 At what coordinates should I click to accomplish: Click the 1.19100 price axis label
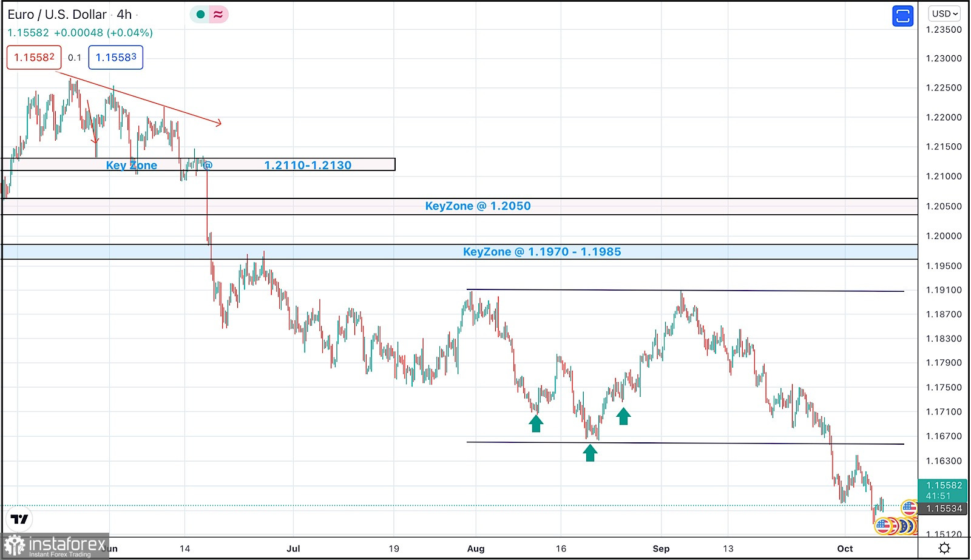pyautogui.click(x=944, y=290)
